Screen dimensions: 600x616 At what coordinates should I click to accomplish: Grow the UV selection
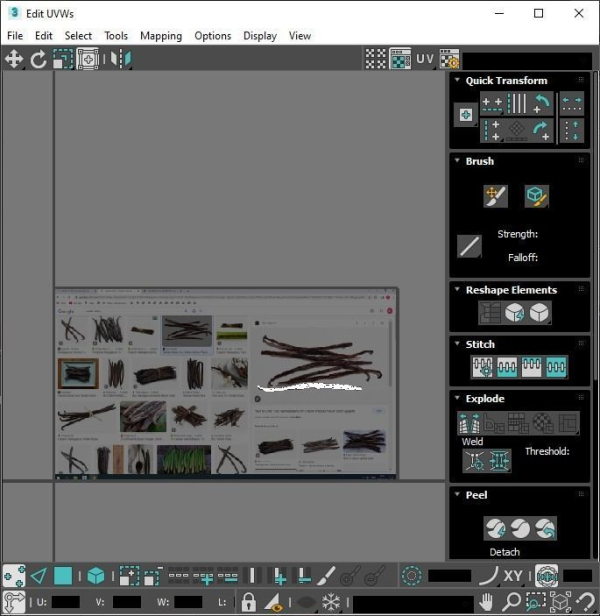coord(129,576)
